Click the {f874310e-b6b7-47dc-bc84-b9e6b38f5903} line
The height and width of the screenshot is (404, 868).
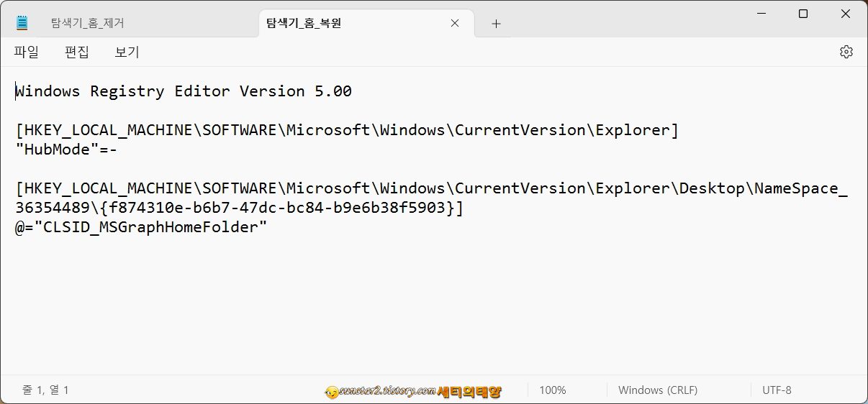240,208
